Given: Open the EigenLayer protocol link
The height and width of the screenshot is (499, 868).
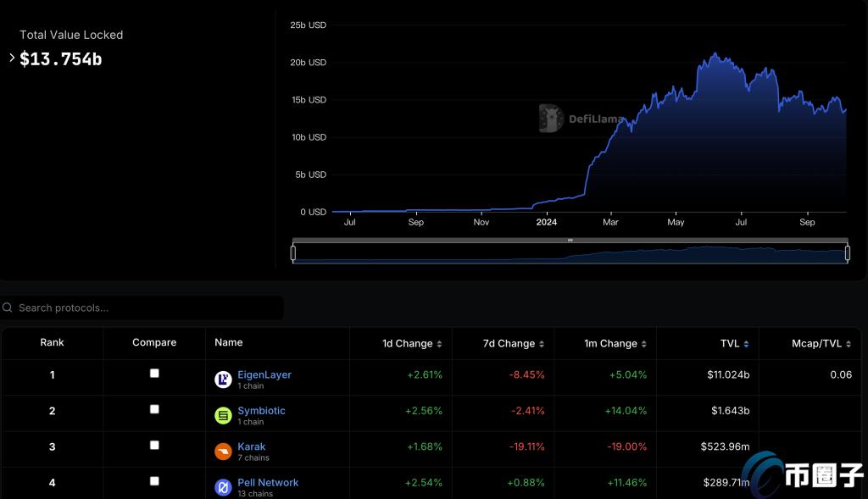Looking at the screenshot, I should pos(264,374).
